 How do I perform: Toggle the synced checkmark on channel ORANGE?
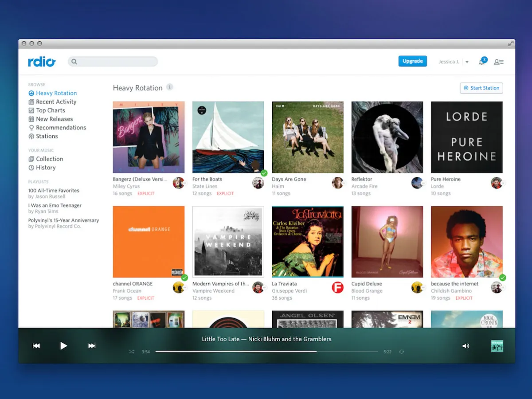(184, 277)
